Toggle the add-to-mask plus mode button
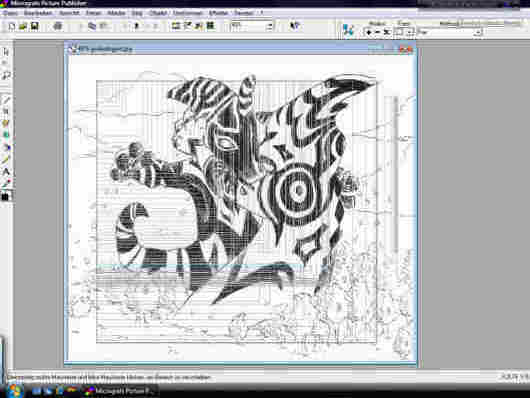Viewport: 530px width, 398px height. tap(368, 32)
